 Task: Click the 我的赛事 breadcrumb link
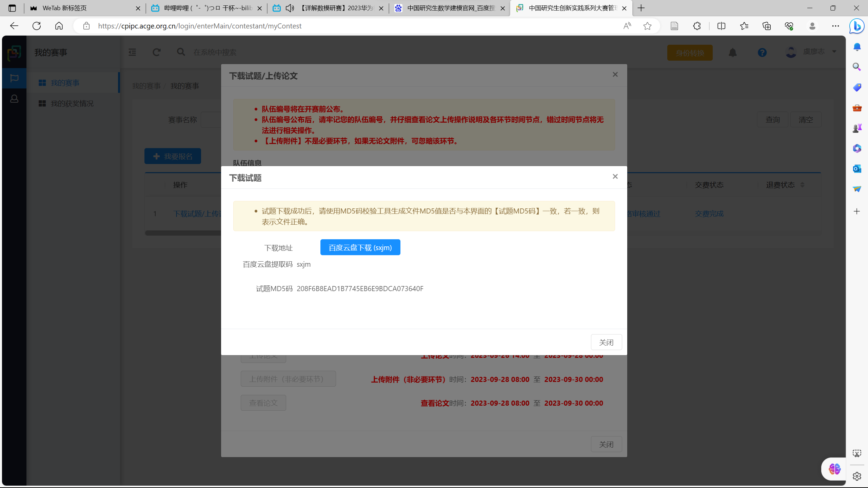tap(146, 86)
